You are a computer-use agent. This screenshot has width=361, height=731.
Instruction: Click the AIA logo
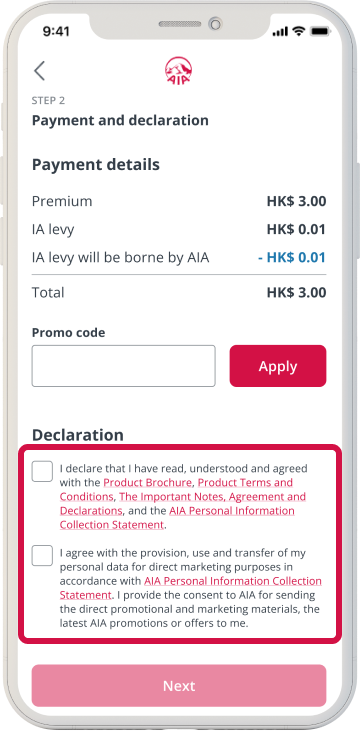pyautogui.click(x=178, y=71)
